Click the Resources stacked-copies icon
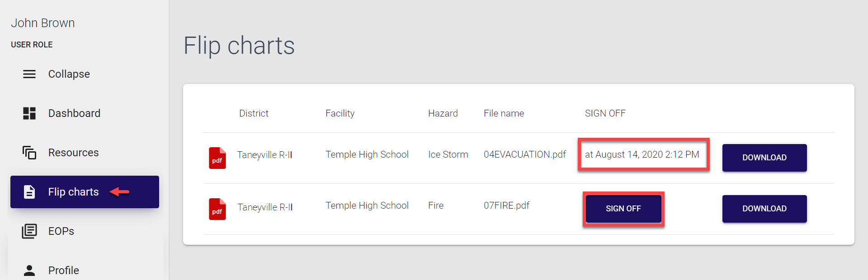This screenshot has width=868, height=280. 29,153
